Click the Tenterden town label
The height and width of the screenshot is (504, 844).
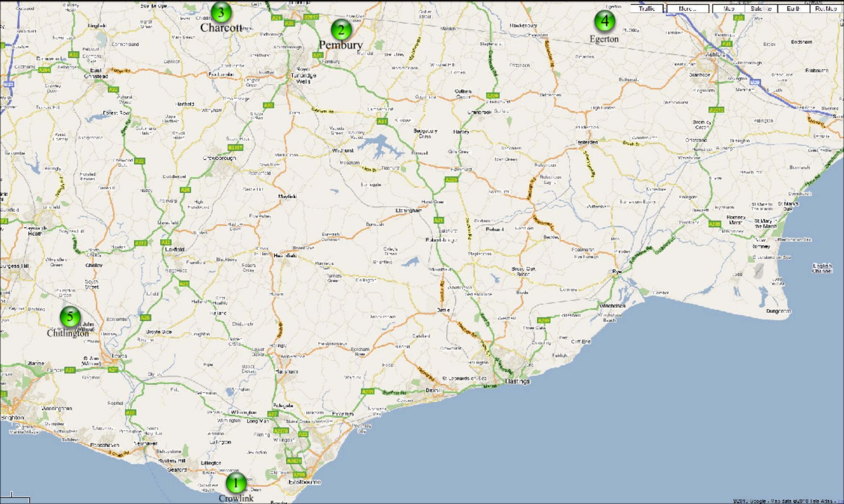(x=587, y=142)
